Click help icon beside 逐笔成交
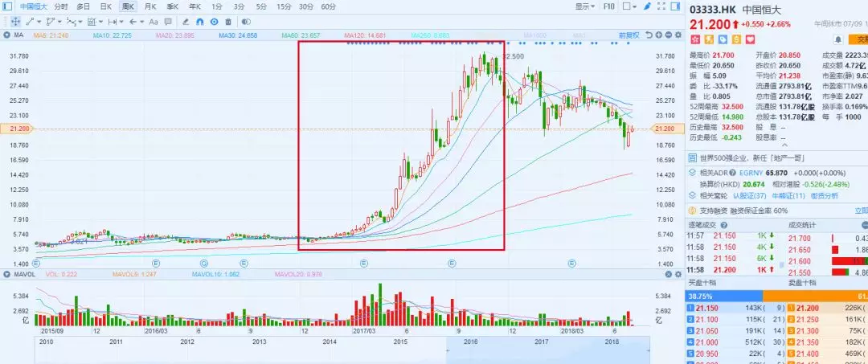This screenshot has height=364, width=868. 724,225
